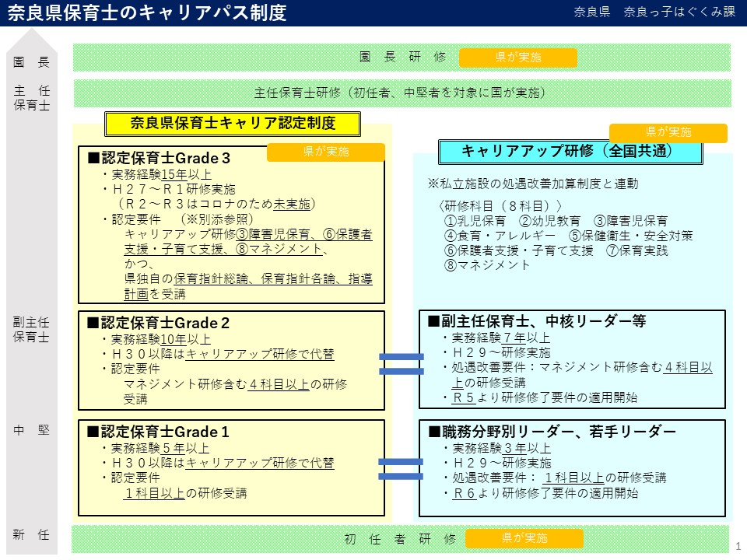The image size is (747, 560).
Task: Click the line R5より研修修了要件の適用開始
Action: [545, 397]
